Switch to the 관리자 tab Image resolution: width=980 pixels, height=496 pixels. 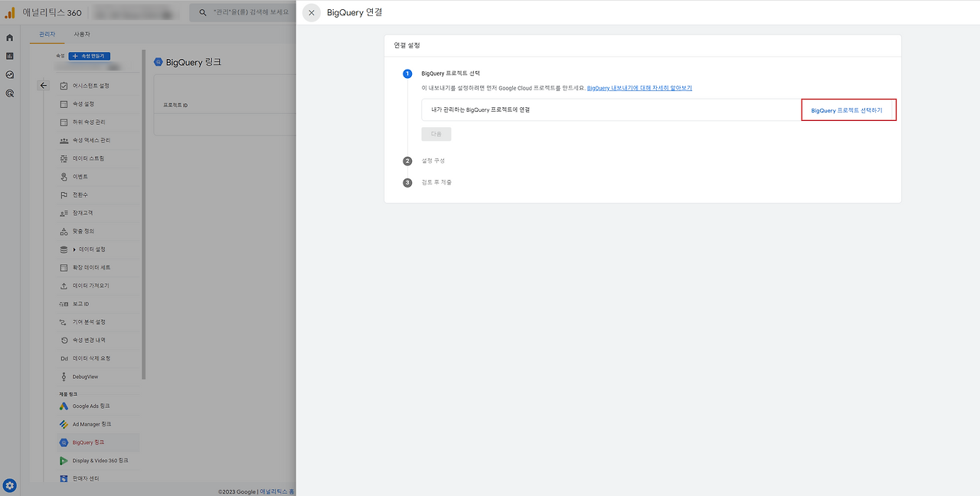click(47, 34)
